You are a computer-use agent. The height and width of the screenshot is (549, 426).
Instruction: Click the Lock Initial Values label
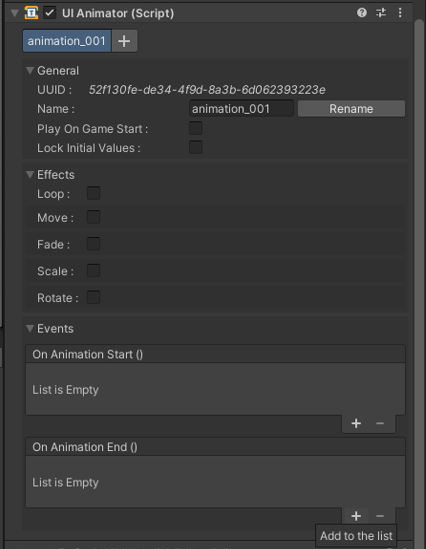89,148
